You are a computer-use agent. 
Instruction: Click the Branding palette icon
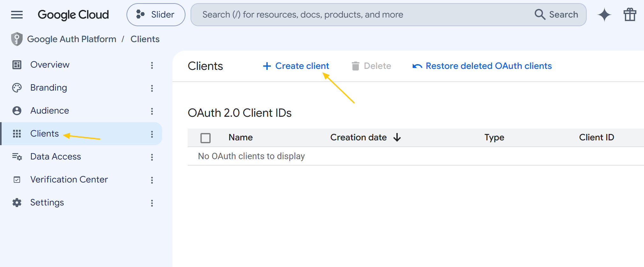point(17,88)
